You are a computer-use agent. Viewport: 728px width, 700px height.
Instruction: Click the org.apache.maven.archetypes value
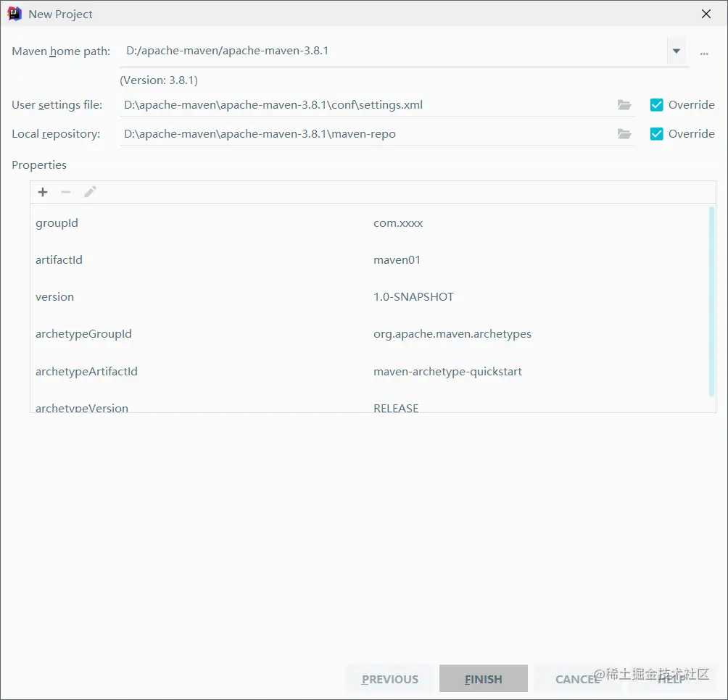click(x=452, y=335)
